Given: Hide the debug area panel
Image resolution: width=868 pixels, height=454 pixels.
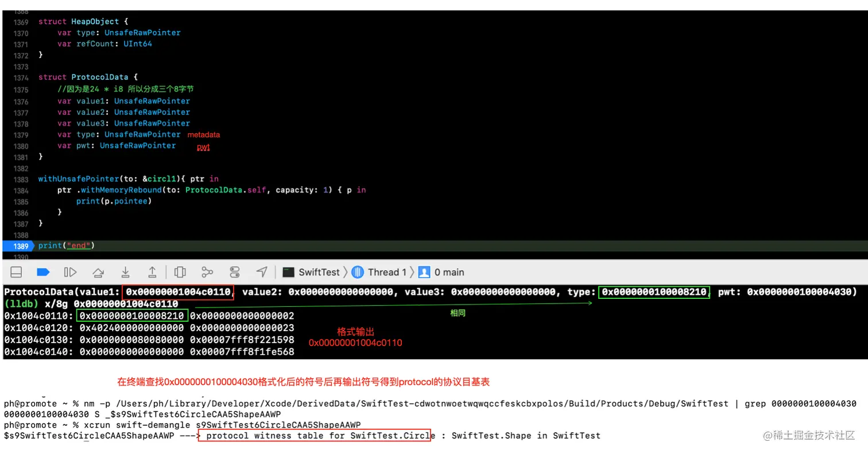Looking at the screenshot, I should point(17,272).
